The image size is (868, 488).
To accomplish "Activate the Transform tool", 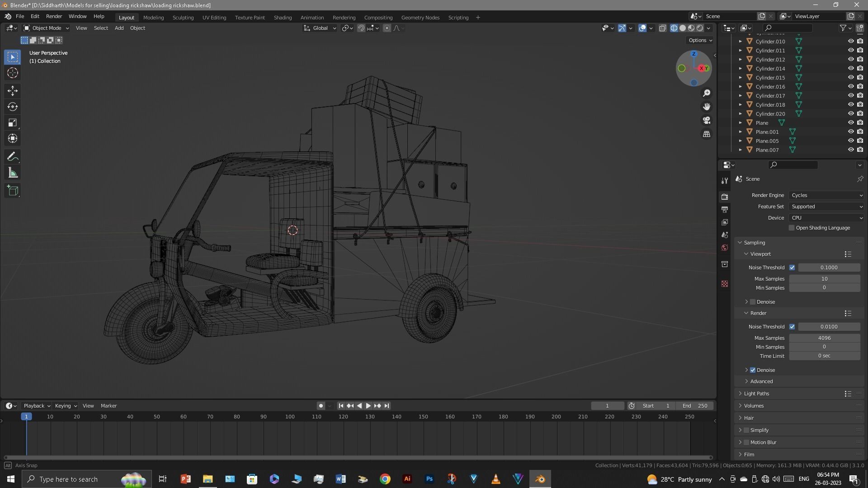I will click(13, 138).
